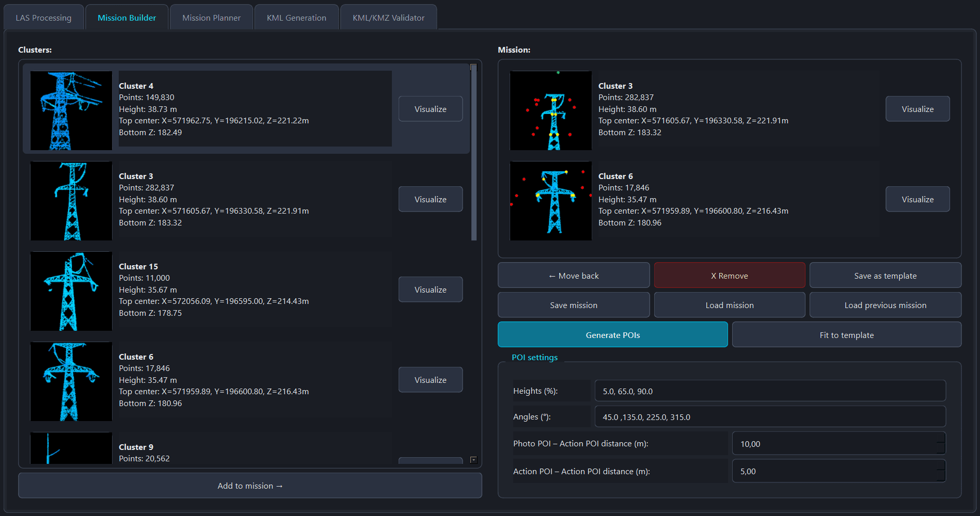Switch to the LAS Processing tab
Screen dimensions: 980x516
[43, 17]
